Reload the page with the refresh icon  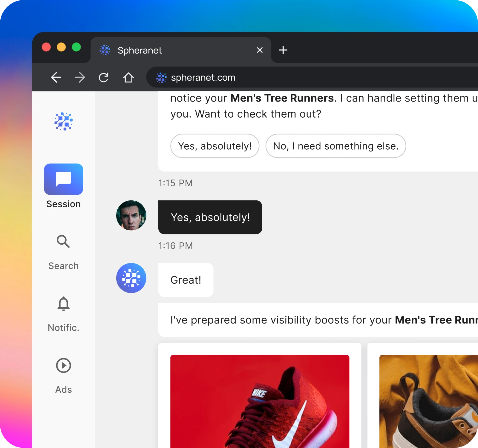pos(104,78)
